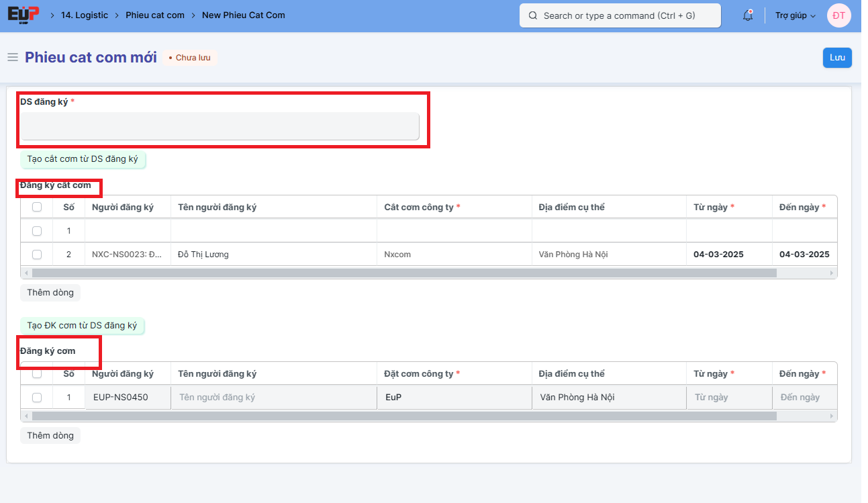Open the ĐT user avatar menu
The image size is (868, 503).
(x=838, y=15)
